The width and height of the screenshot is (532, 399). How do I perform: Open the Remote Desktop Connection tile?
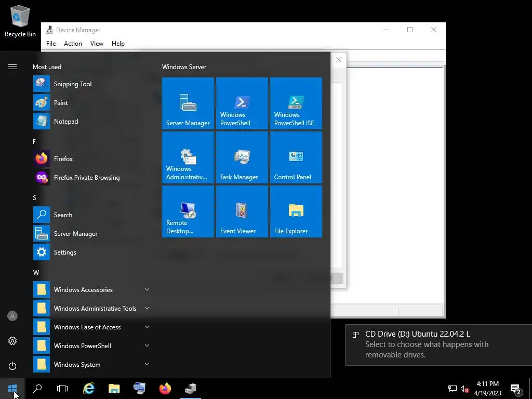click(188, 211)
